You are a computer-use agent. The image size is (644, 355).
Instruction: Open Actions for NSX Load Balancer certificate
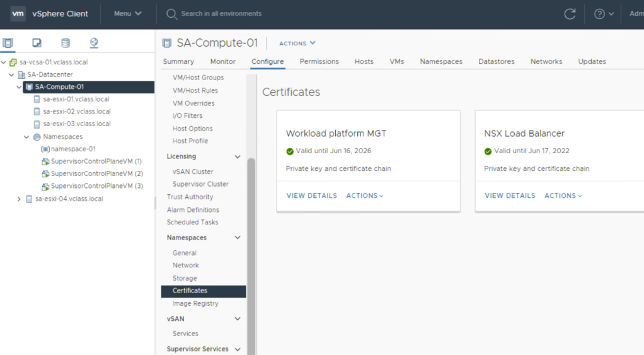click(x=563, y=196)
